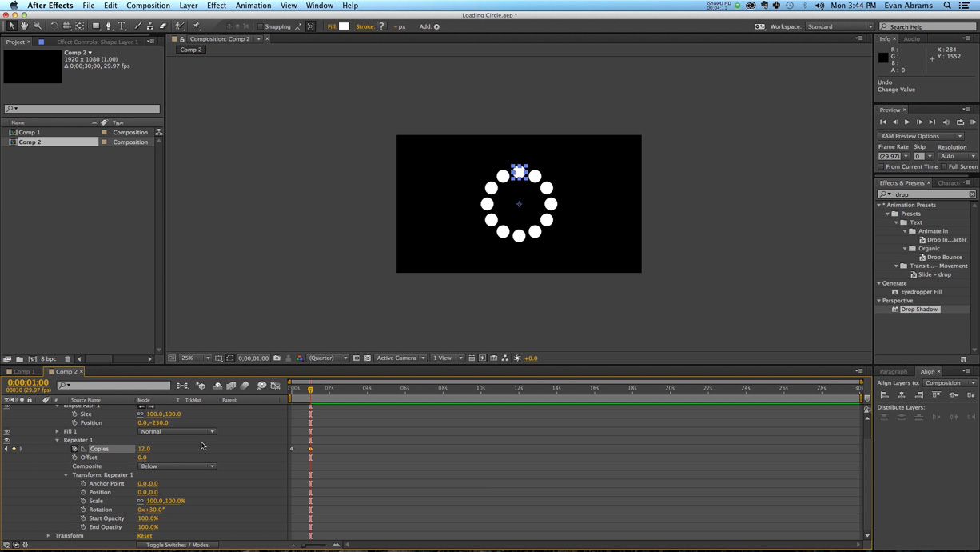Screen dimensions: 980x552
Task: Open the Graph Editor in the timeline
Action: pyautogui.click(x=275, y=385)
